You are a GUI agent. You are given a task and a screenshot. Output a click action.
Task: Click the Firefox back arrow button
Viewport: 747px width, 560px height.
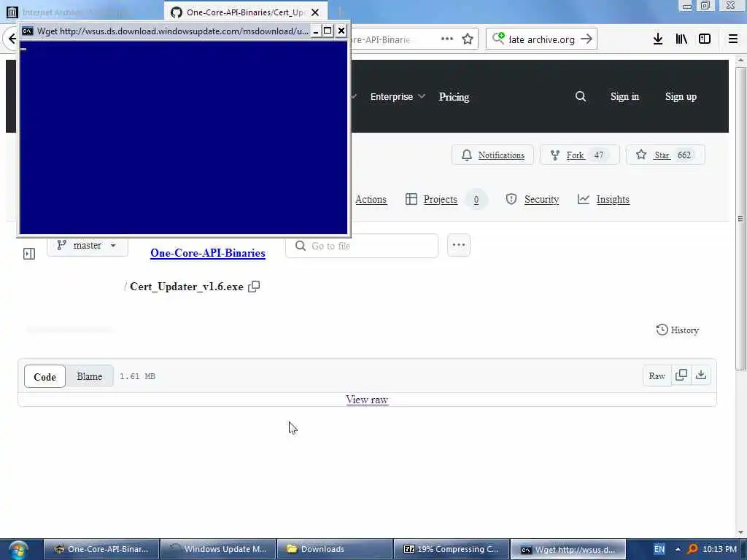pyautogui.click(x=12, y=39)
